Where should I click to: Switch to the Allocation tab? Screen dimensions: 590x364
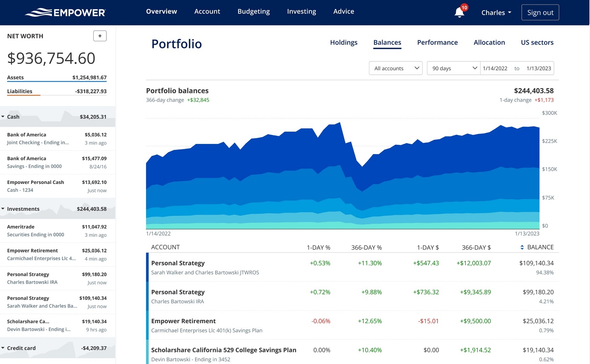pos(489,43)
